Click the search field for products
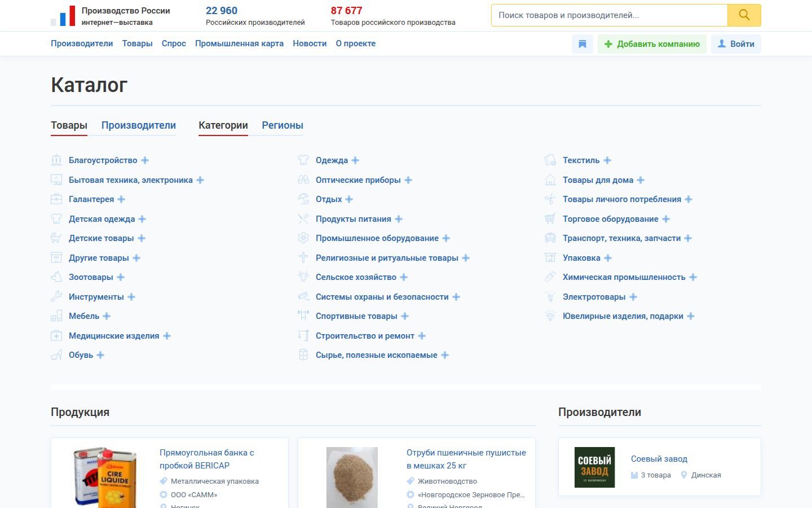This screenshot has height=508, width=812. pos(609,15)
